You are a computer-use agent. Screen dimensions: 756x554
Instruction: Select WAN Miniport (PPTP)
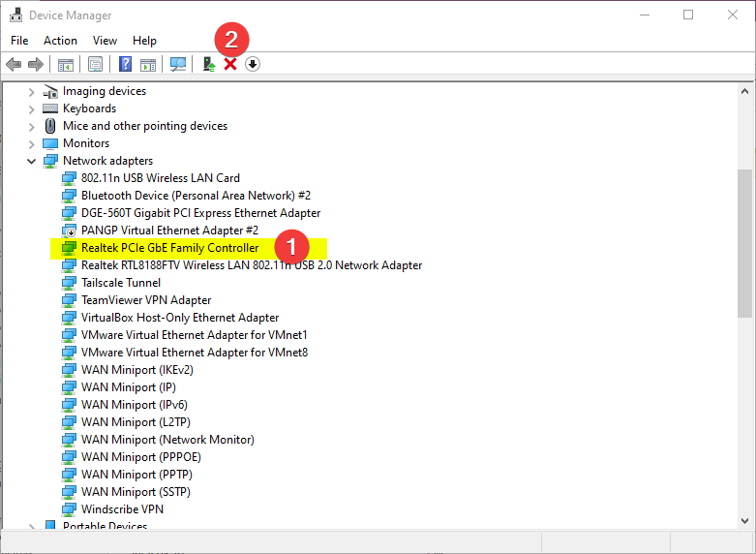(x=136, y=474)
